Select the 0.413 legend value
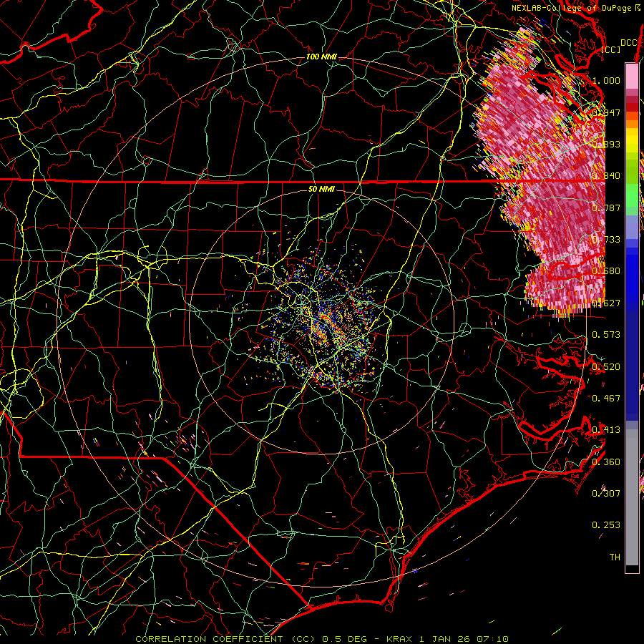 (606, 430)
